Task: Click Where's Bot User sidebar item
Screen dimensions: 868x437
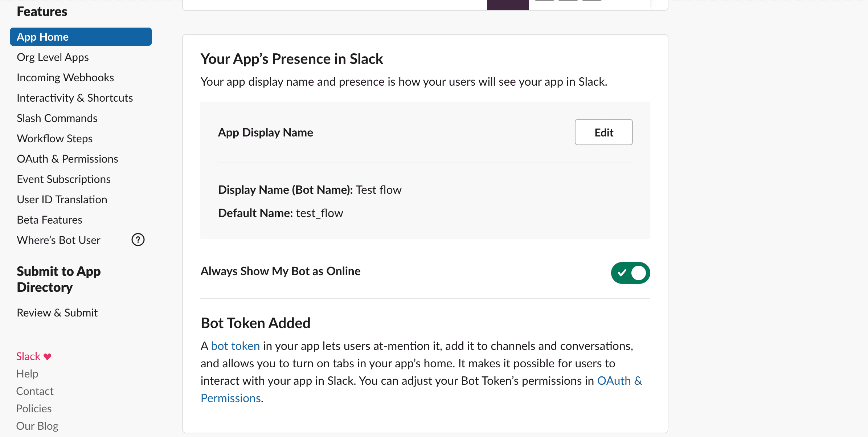Action: (x=58, y=240)
